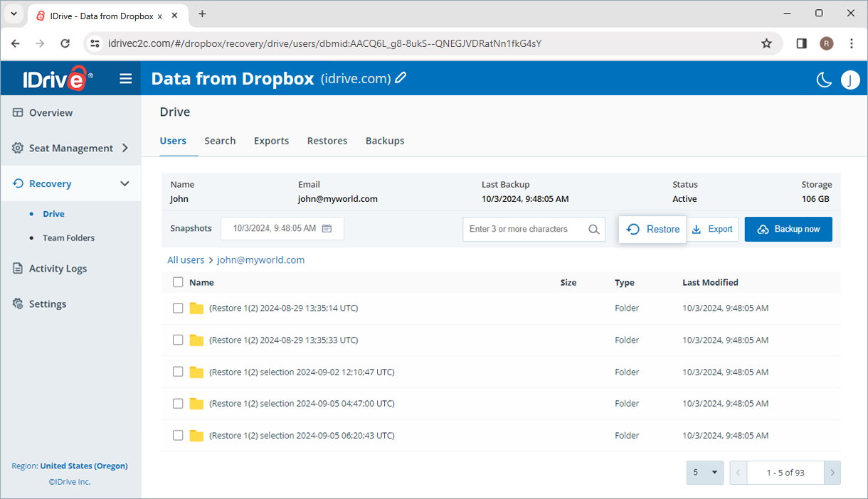The height and width of the screenshot is (499, 868).
Task: Click folder icon of selection 2024-09-02 12;10;47
Action: click(197, 372)
